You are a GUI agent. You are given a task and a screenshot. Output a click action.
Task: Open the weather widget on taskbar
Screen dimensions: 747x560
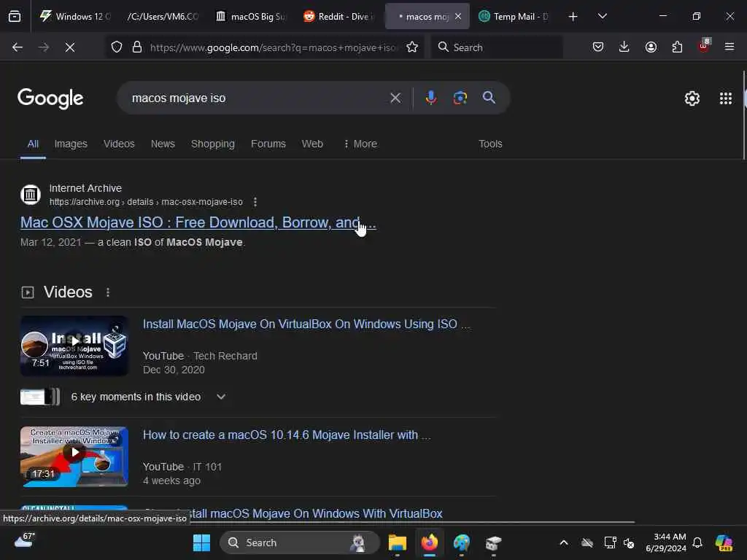tap(24, 541)
